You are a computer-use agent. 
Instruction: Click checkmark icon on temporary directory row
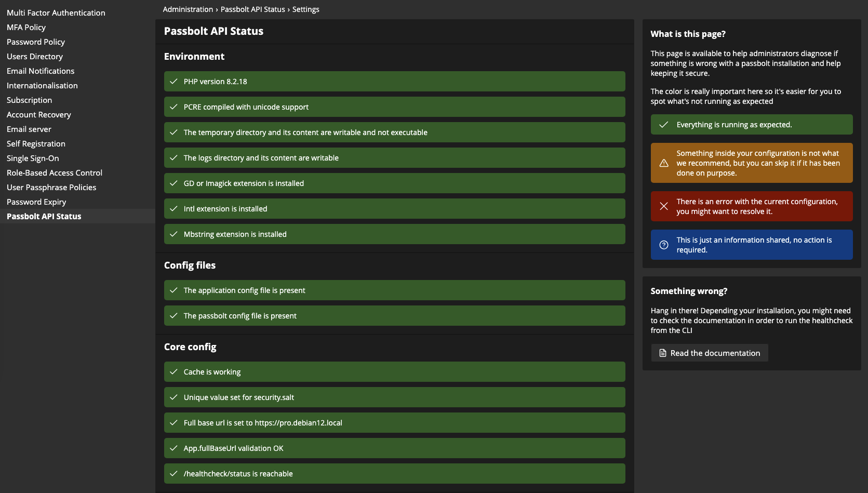point(173,132)
